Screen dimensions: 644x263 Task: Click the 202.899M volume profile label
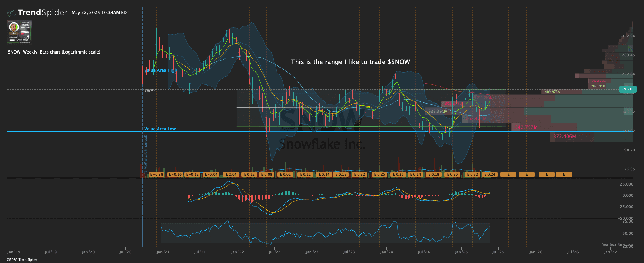click(598, 86)
